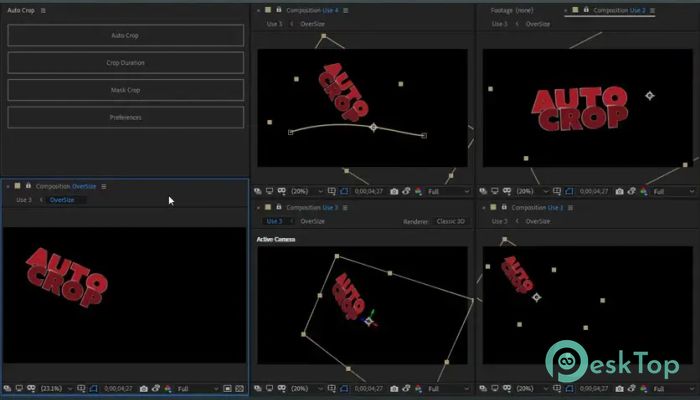Take a snapshot in the OverSize viewer

pyautogui.click(x=144, y=389)
